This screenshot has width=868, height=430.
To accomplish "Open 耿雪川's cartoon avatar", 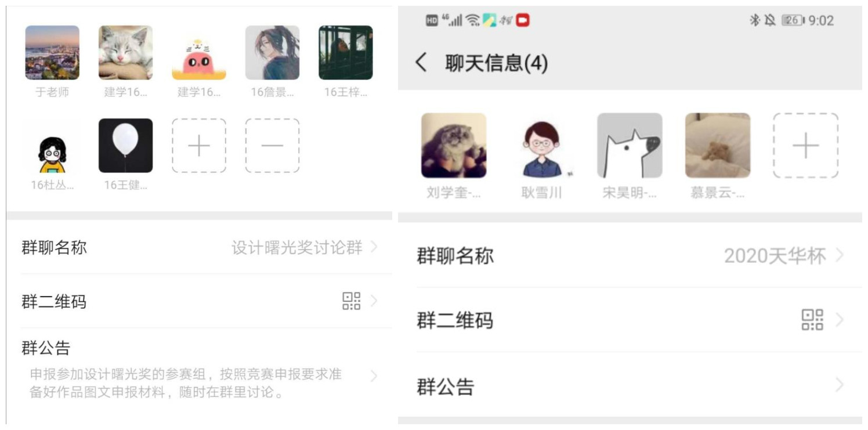I will coord(541,145).
